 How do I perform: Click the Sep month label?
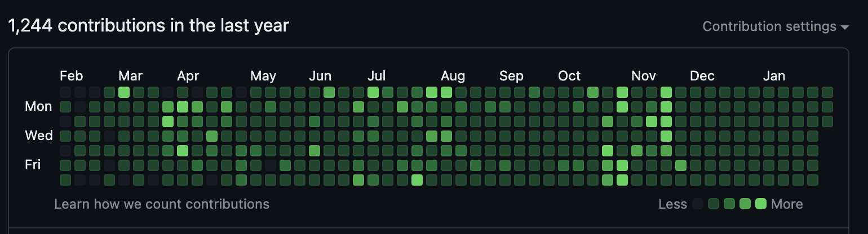pos(511,76)
